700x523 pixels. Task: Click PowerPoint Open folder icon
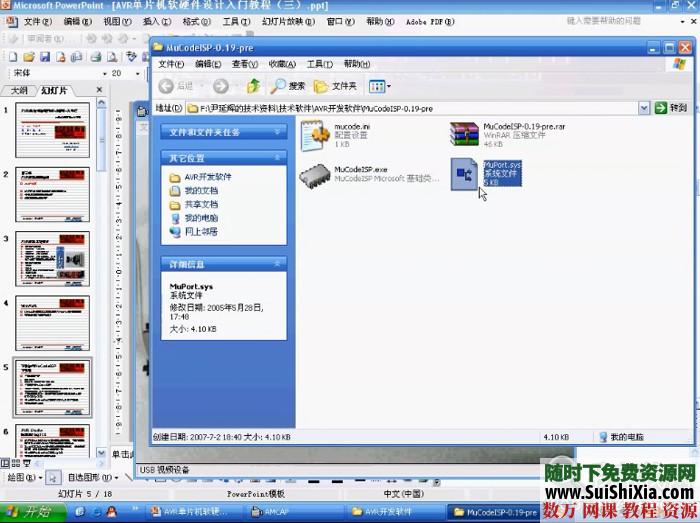click(x=29, y=57)
